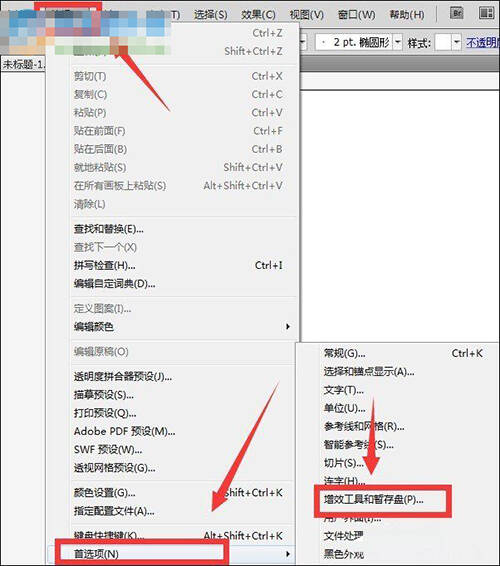Click the arrange documents layout icon
Viewport: 500px width, 566px height.
pyautogui.click(x=486, y=13)
